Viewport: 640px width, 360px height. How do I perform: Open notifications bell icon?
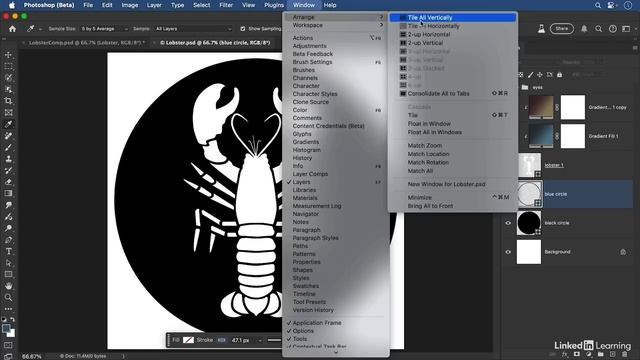click(584, 29)
